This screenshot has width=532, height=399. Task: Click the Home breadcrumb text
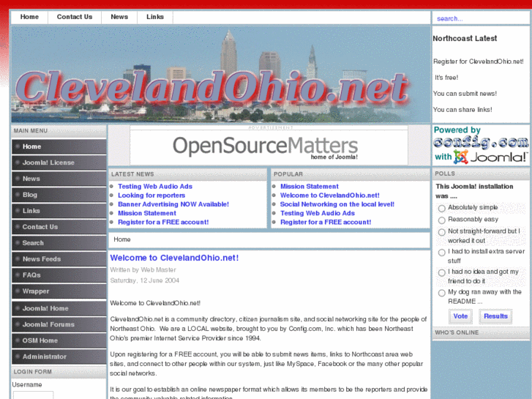pos(122,239)
